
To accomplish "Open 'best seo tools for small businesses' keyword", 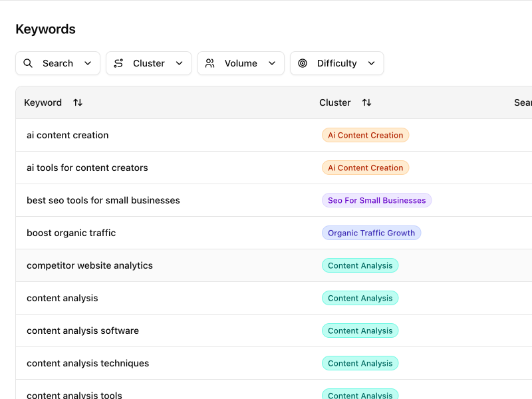I will (103, 200).
